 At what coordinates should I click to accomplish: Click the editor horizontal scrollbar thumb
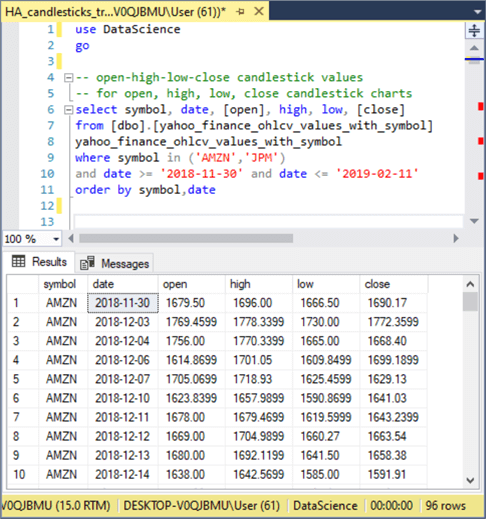pyautogui.click(x=186, y=239)
